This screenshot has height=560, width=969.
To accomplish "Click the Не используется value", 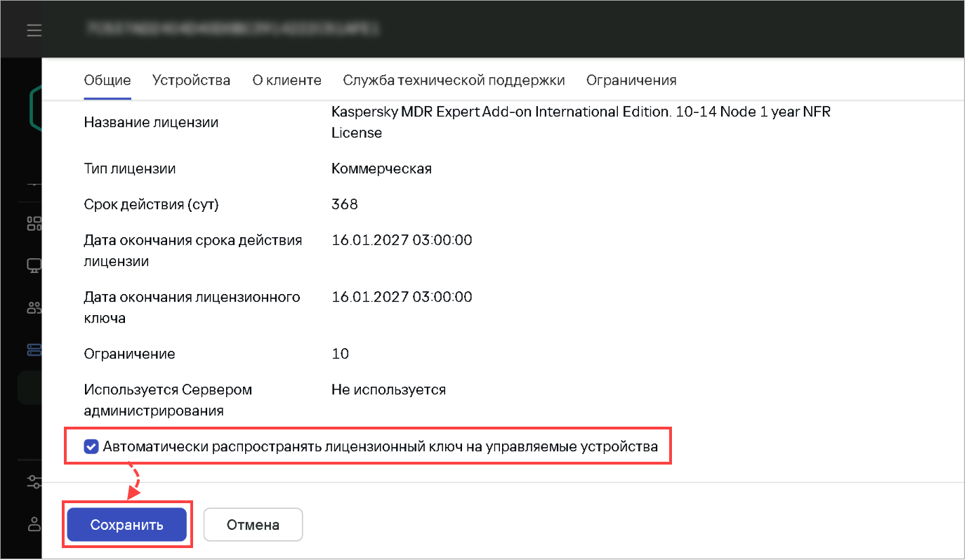I will (389, 389).
